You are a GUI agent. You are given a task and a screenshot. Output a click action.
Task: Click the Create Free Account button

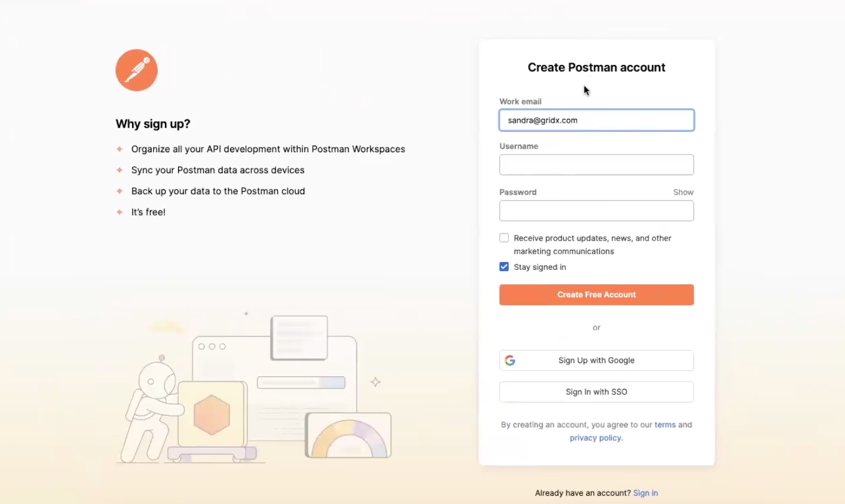[596, 295]
